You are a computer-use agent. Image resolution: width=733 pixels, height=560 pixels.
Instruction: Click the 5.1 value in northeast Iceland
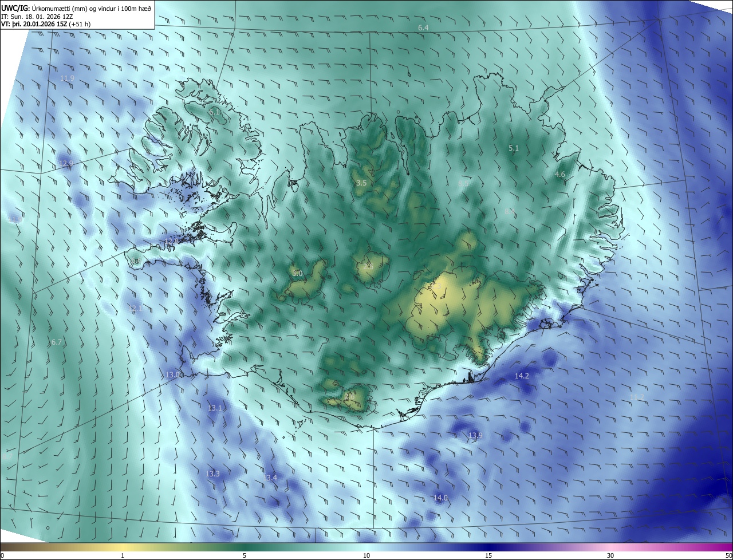point(514,148)
